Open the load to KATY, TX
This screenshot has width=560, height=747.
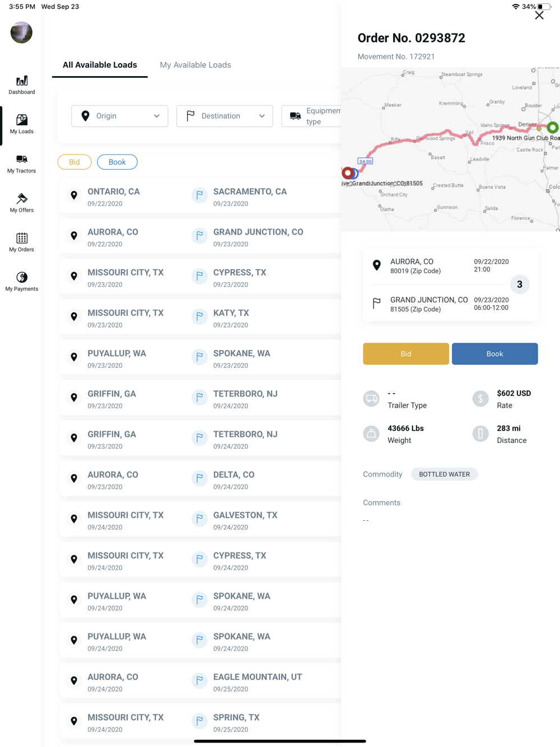pos(200,318)
